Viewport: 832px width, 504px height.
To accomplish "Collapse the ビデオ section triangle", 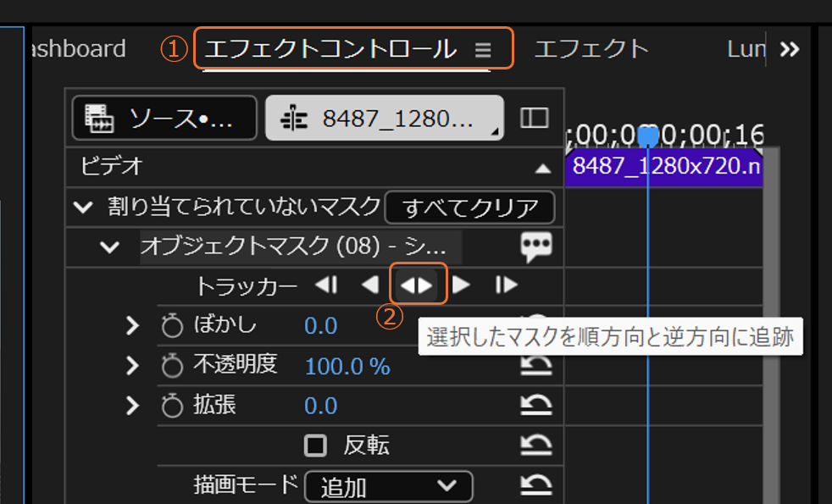I will (x=542, y=169).
